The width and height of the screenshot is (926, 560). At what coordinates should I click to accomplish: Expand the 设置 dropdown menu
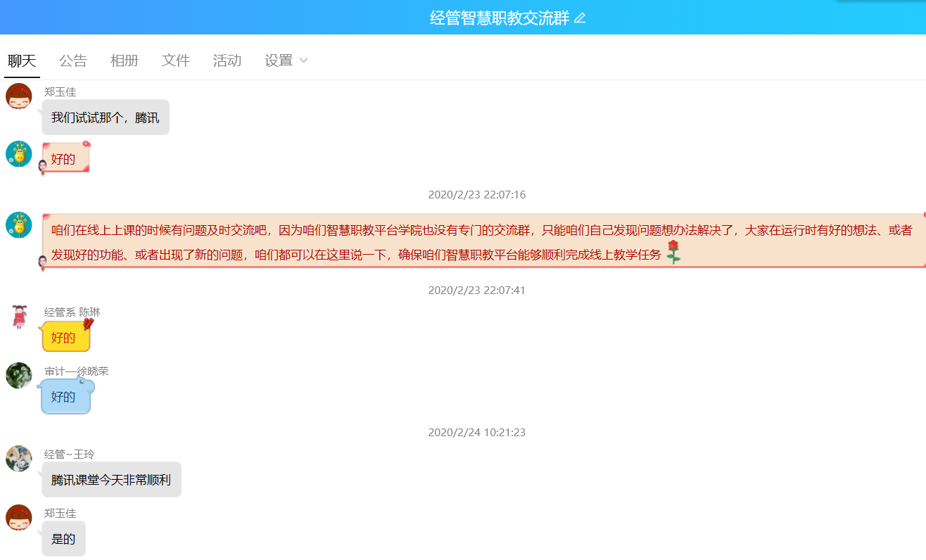coord(286,61)
